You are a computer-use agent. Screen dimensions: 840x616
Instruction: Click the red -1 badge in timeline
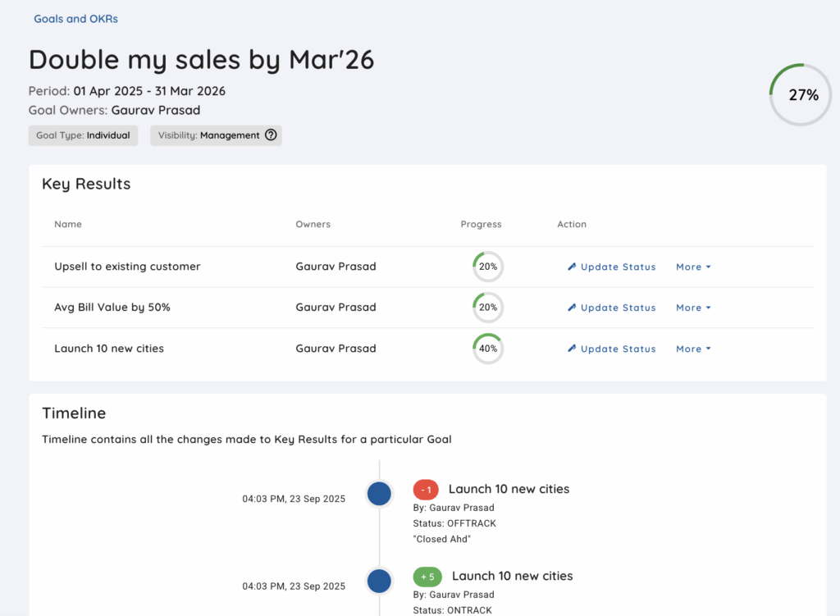pyautogui.click(x=426, y=490)
